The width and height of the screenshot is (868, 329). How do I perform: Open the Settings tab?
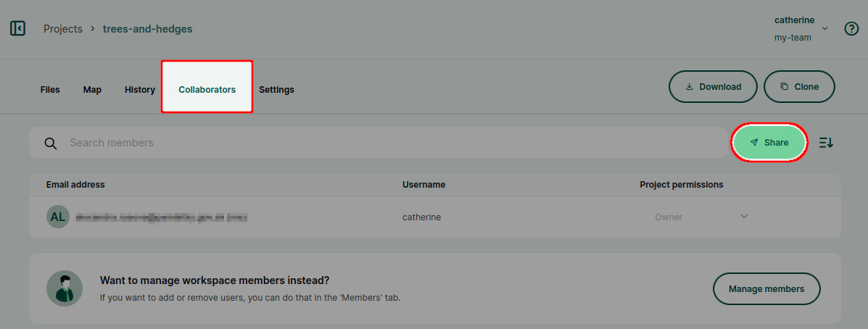[x=277, y=90]
